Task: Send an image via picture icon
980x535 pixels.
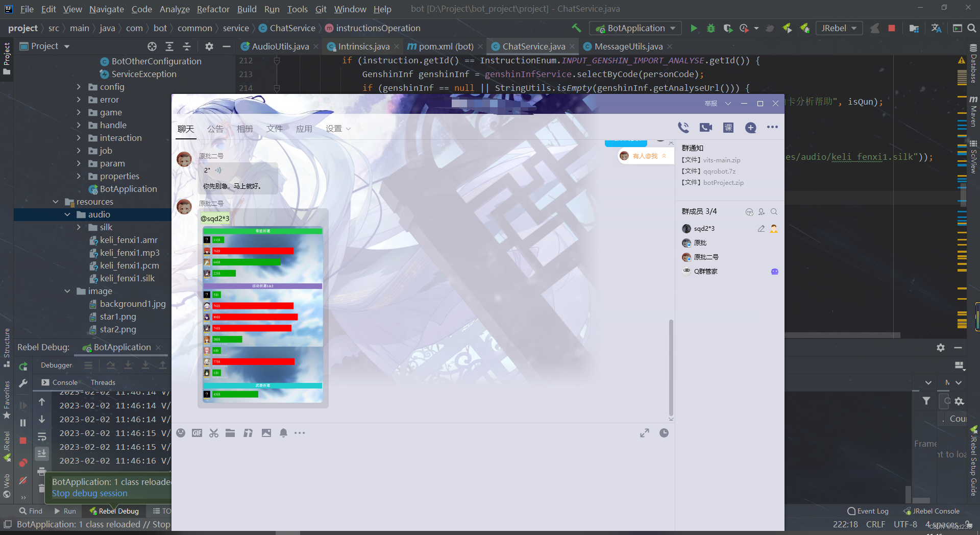Action: pyautogui.click(x=266, y=433)
